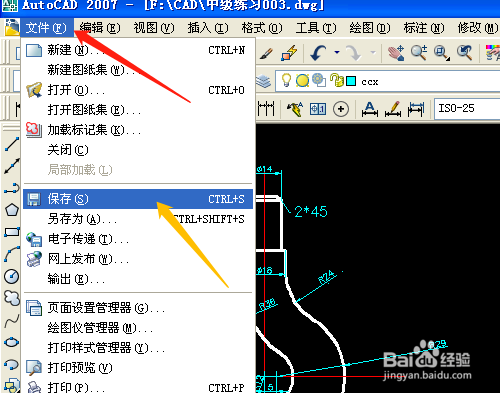This screenshot has height=393, width=500.
Task: Open the Layer Properties Manager icon
Action: pos(263,81)
